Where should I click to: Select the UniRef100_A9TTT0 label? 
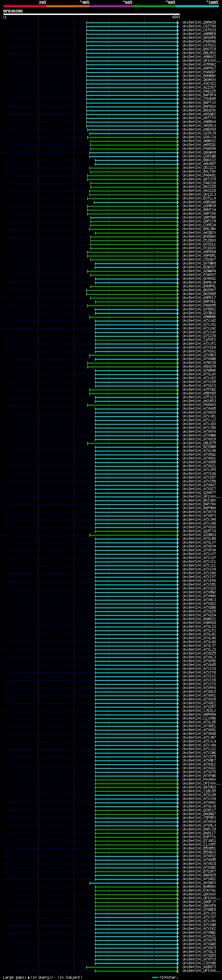point(199,118)
